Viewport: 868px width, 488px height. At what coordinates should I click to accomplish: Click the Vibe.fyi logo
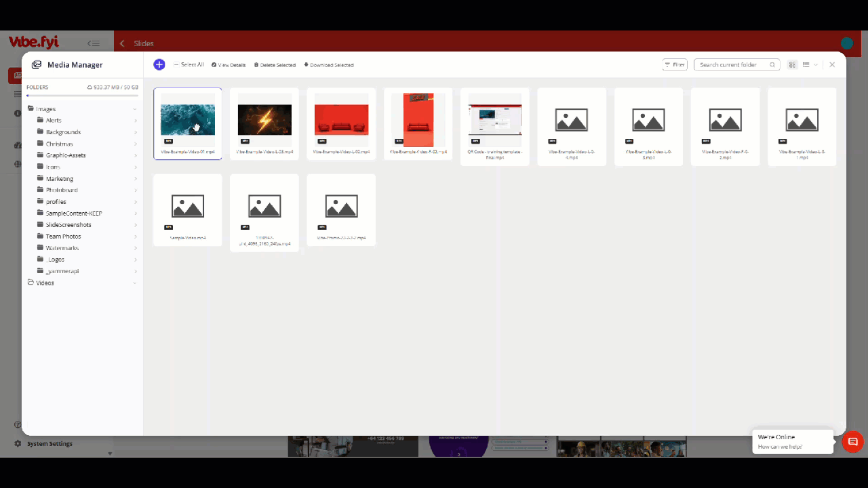(x=34, y=42)
